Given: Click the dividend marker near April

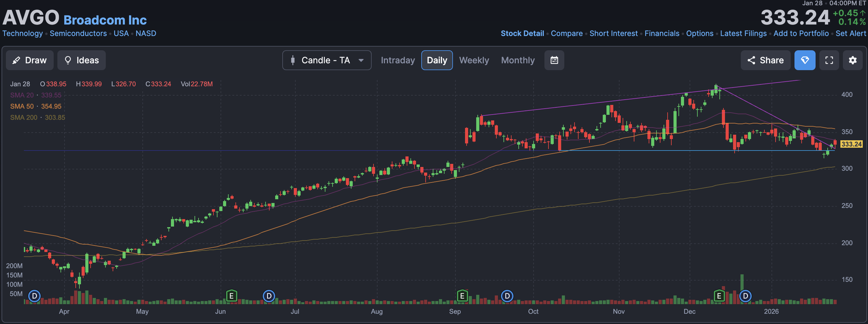Looking at the screenshot, I should (34, 296).
